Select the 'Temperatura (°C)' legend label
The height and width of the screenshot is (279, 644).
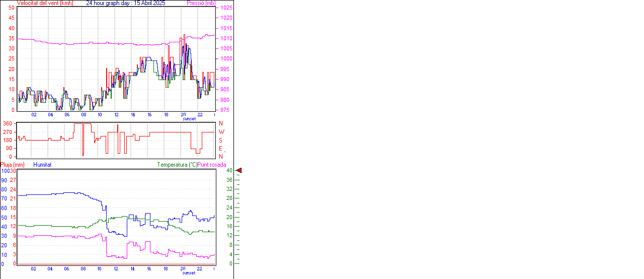tap(177, 165)
